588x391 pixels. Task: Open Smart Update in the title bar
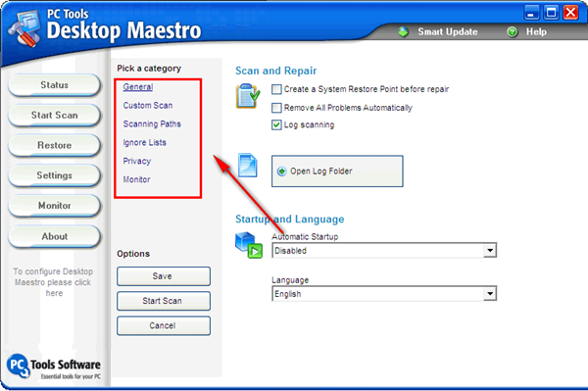(x=448, y=32)
